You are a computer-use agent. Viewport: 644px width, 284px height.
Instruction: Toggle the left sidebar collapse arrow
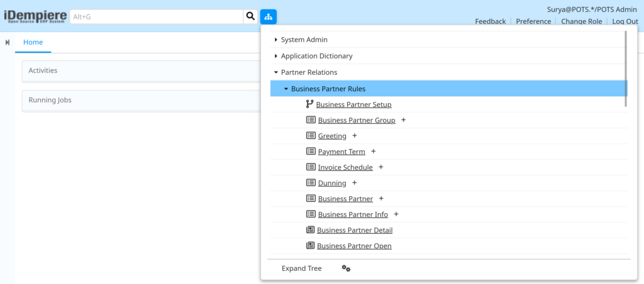coord(8,42)
